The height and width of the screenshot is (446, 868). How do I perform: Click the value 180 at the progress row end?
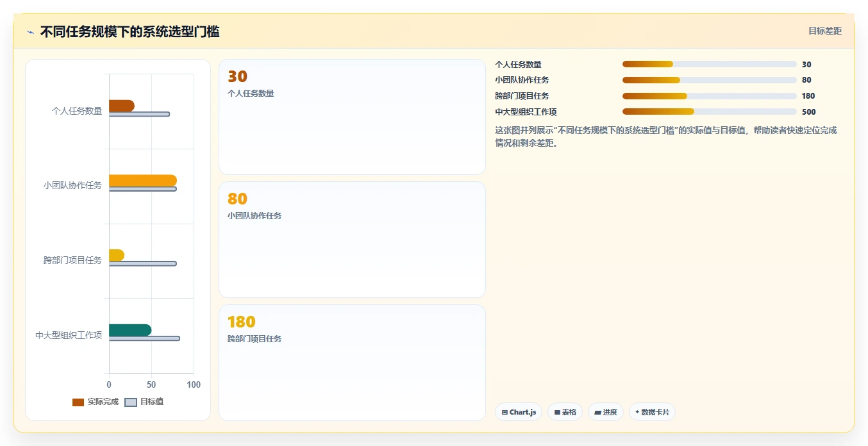[x=808, y=96]
